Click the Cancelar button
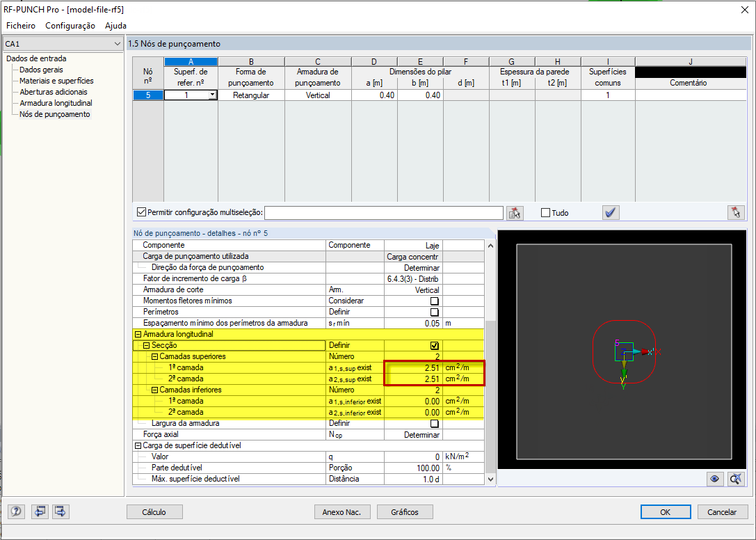Screen dimensions: 756x540 point(722,512)
